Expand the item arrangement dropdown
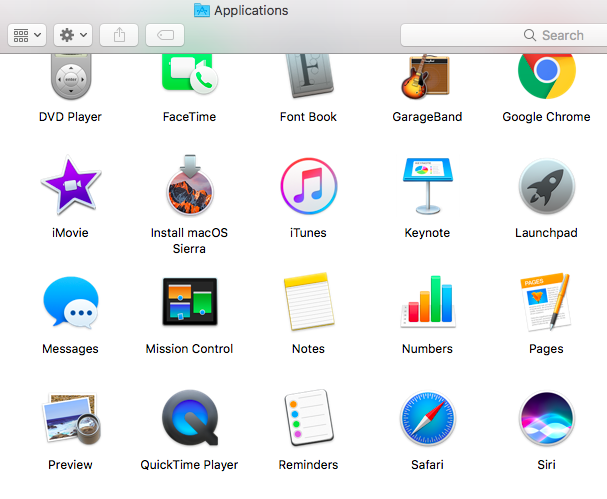Screen dimensions: 607x499 point(27,35)
